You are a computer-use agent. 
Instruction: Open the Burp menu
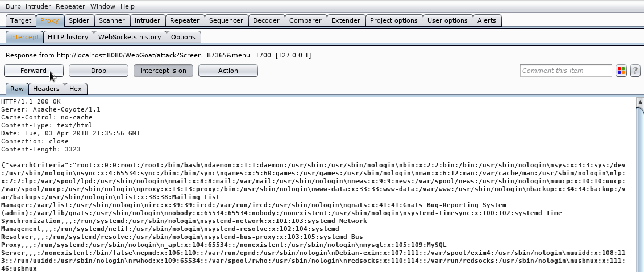(13, 6)
